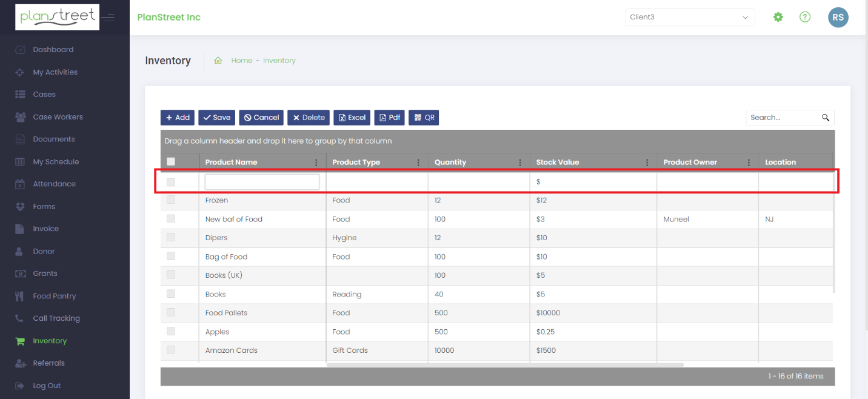The height and width of the screenshot is (399, 868).
Task: Open the Attendance section
Action: [x=53, y=184]
